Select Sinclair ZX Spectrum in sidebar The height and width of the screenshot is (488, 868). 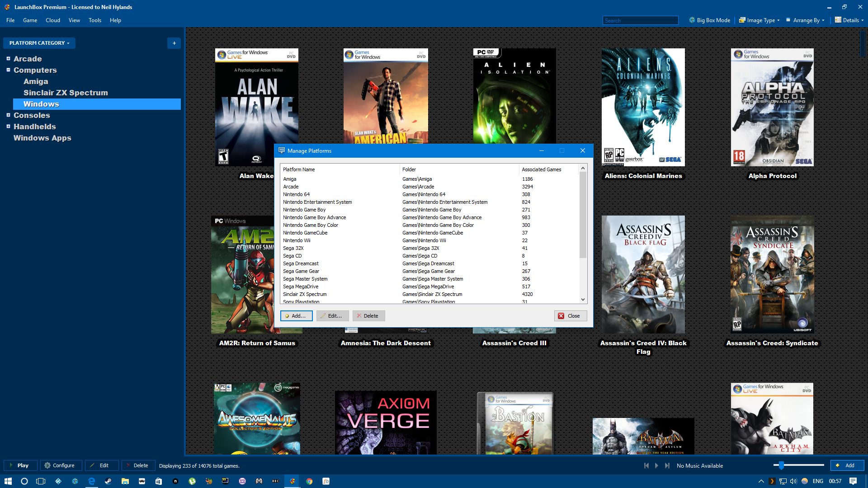(x=66, y=93)
